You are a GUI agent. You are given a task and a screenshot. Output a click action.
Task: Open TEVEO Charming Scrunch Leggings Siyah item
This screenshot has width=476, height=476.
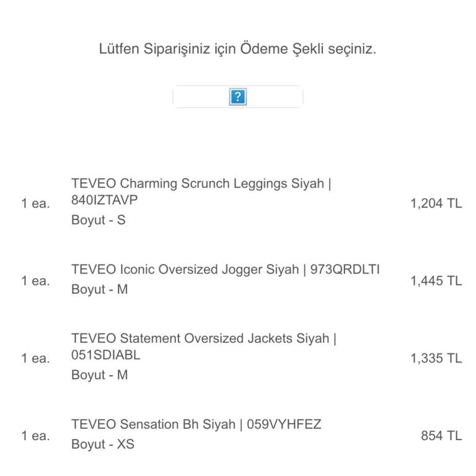[200, 184]
